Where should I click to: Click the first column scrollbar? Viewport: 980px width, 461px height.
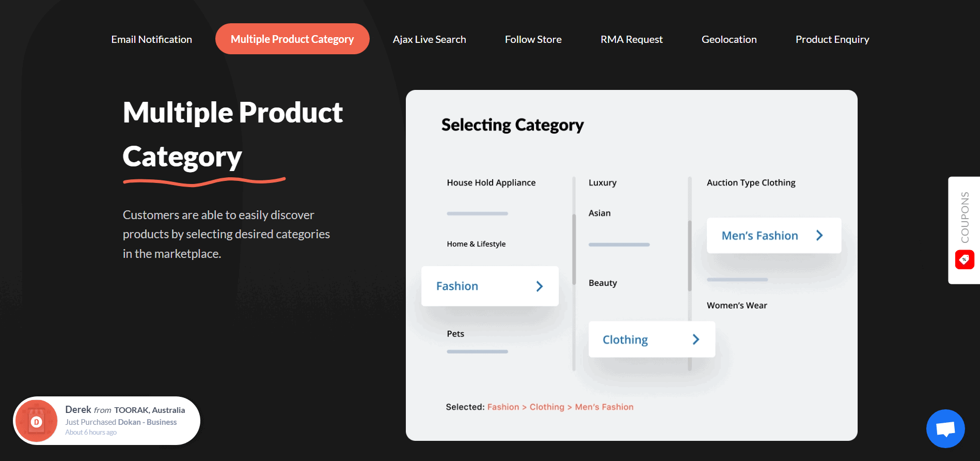574,249
